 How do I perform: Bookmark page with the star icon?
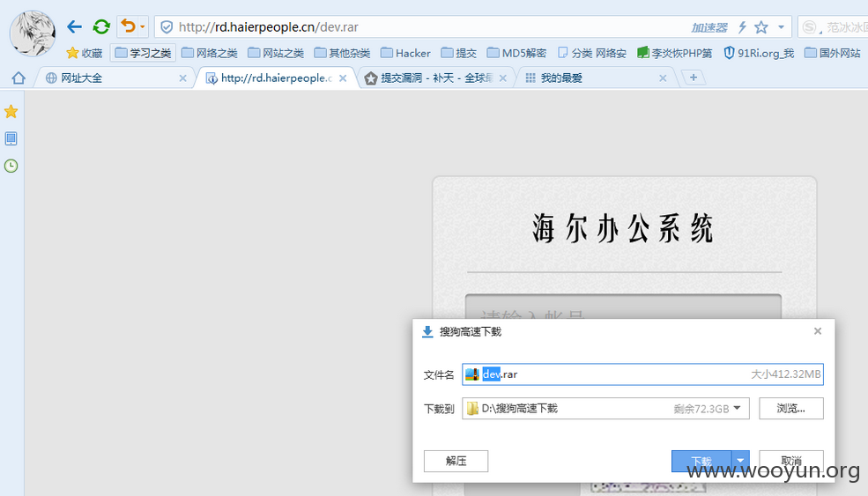pos(761,27)
